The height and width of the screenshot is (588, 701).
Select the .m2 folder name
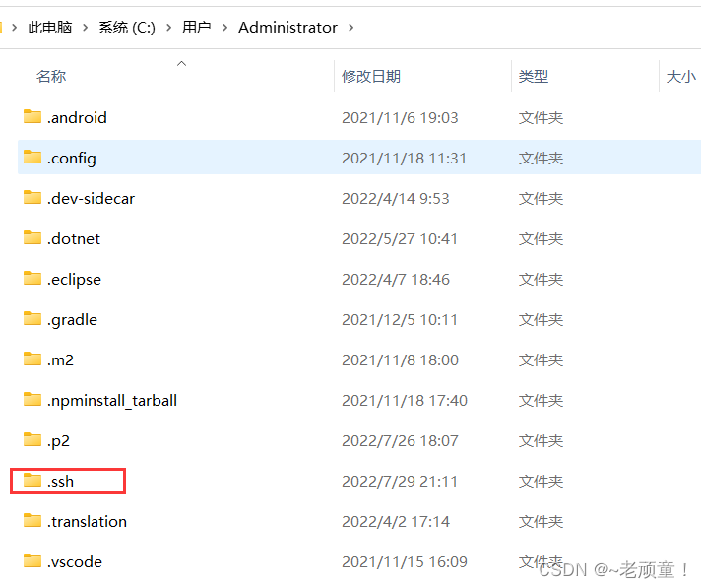pos(60,359)
